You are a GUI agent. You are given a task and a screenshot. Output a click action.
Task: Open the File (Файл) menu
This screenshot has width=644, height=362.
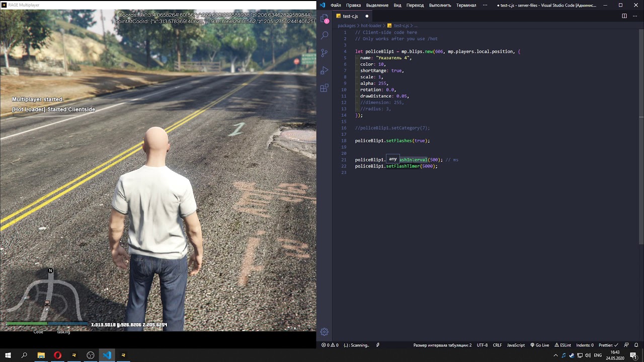click(x=336, y=5)
